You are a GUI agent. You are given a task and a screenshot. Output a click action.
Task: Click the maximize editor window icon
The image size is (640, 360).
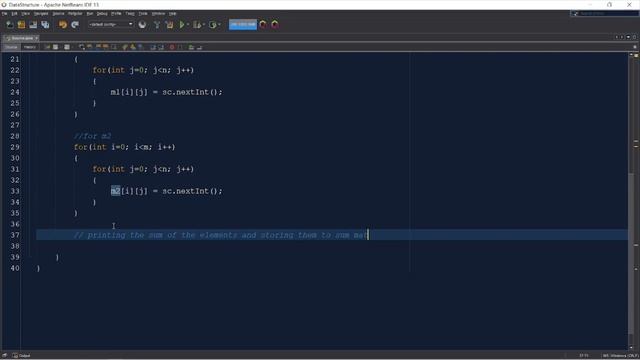pos(634,37)
